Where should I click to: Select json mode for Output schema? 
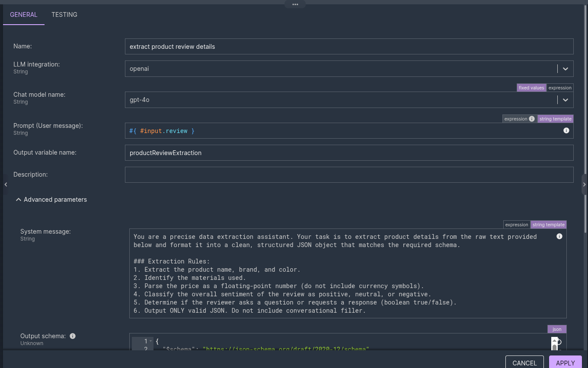[x=557, y=329]
